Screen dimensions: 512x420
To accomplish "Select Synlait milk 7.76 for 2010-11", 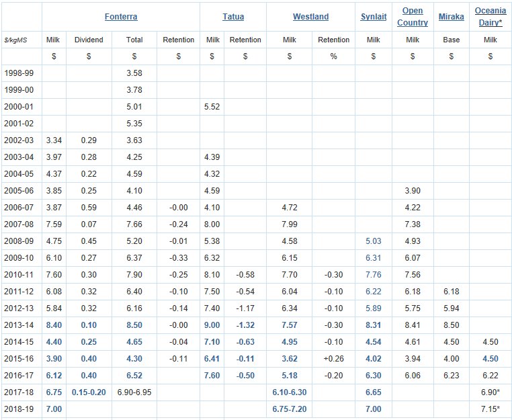I will point(373,275).
